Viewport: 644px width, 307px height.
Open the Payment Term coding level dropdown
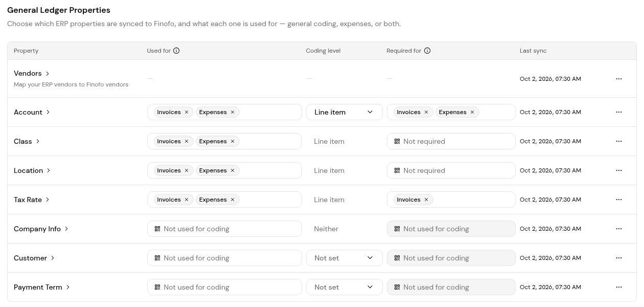(x=344, y=287)
